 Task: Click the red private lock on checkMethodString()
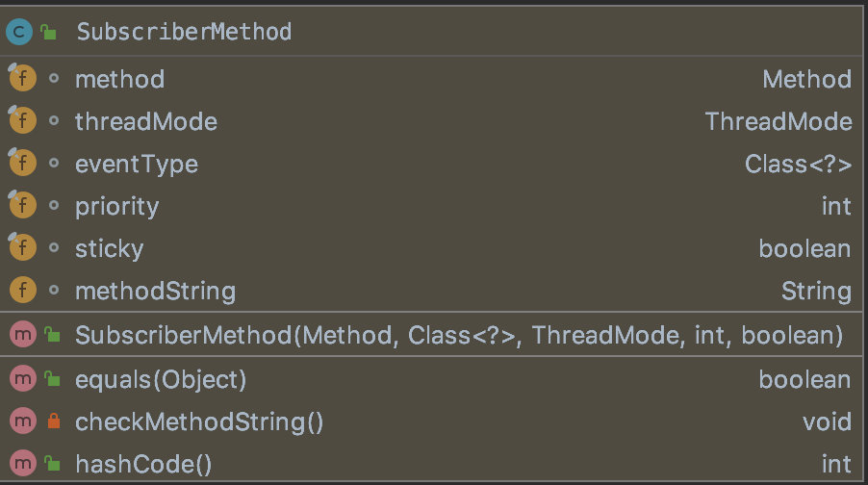pyautogui.click(x=53, y=421)
